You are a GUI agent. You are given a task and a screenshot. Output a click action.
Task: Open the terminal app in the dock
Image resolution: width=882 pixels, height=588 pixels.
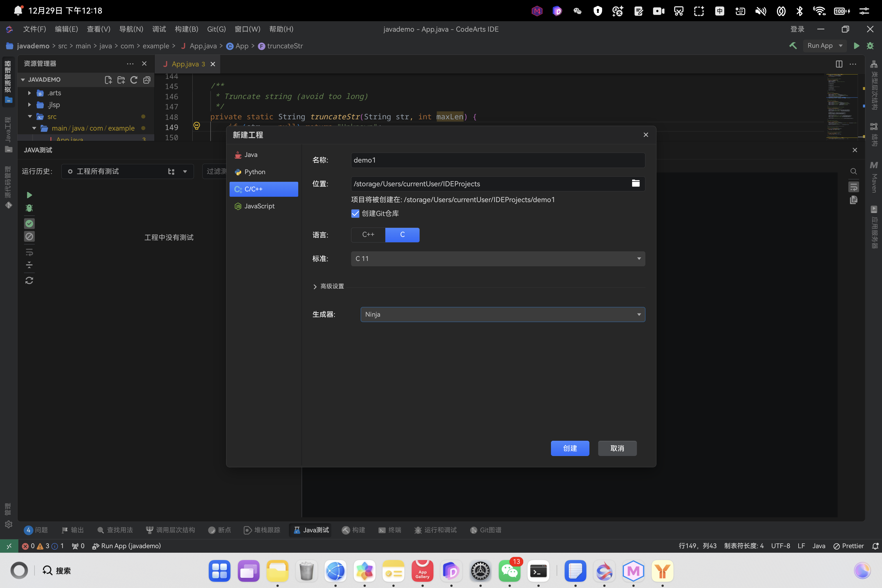pyautogui.click(x=538, y=571)
